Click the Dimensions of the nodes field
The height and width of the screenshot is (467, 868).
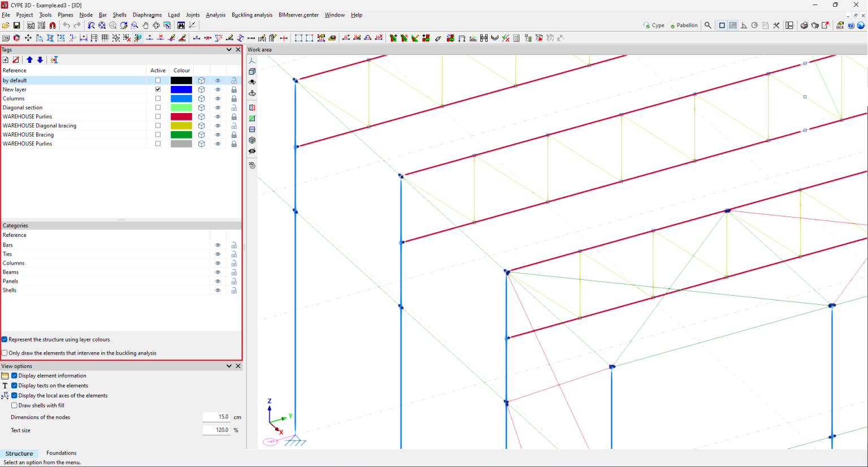[x=216, y=417]
